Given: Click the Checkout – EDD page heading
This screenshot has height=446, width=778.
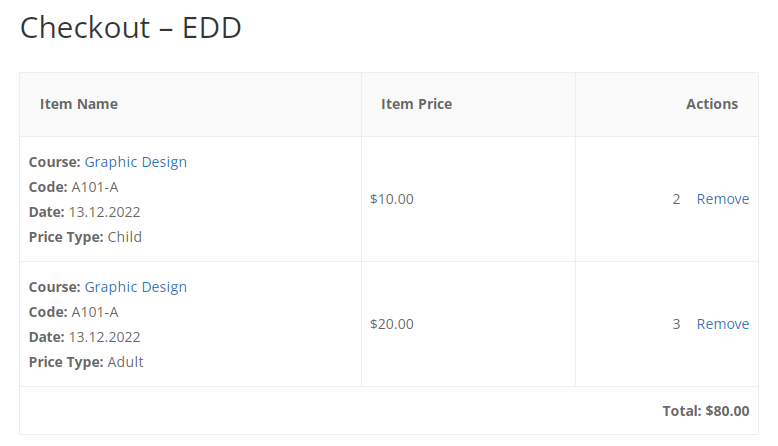Looking at the screenshot, I should click(x=130, y=27).
